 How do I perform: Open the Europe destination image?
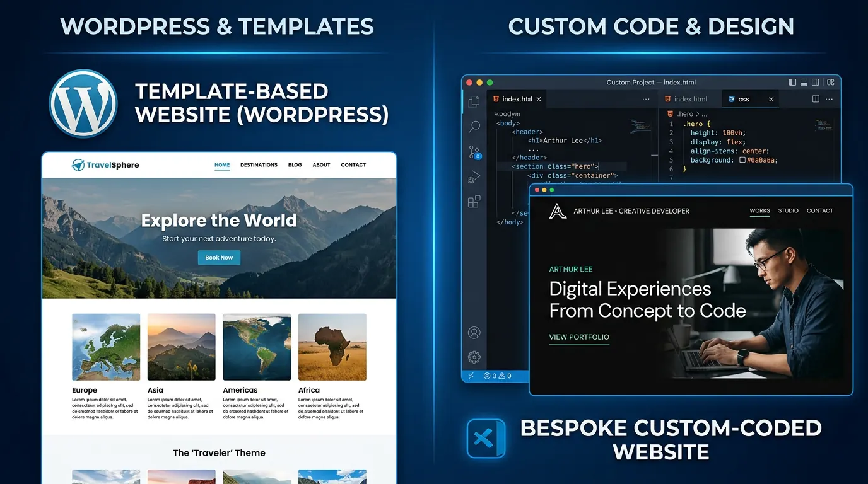pos(106,347)
